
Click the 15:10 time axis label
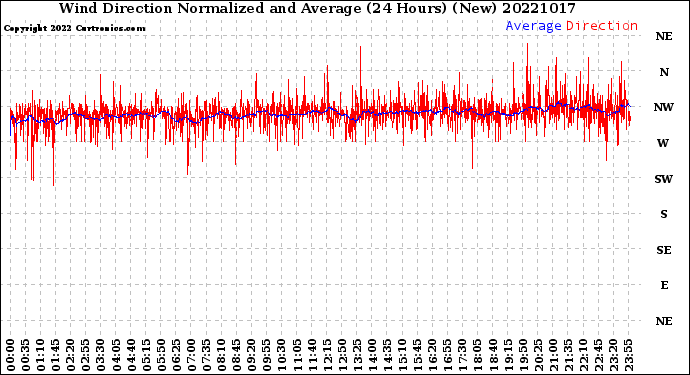[x=402, y=355]
